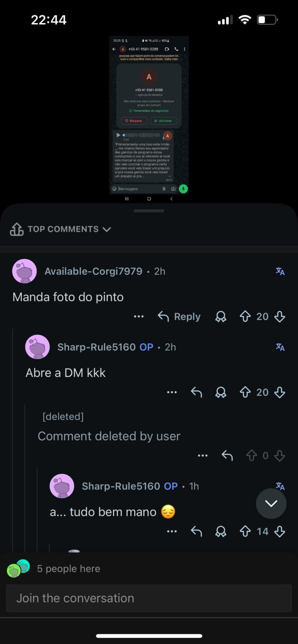This screenshot has height=644, width=298.
Task: Open more options for "Abre a DM kkk"
Action: pyautogui.click(x=172, y=392)
